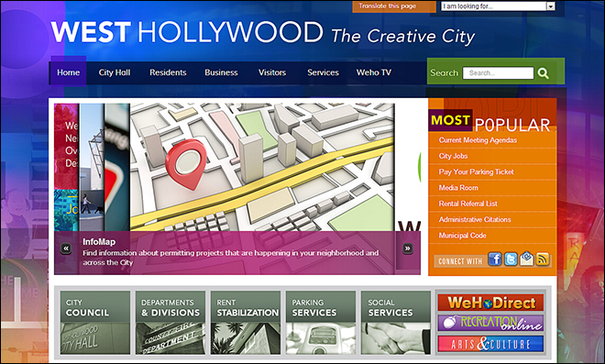The image size is (605, 364).
Task: Open the City Hall menu
Action: (x=115, y=72)
